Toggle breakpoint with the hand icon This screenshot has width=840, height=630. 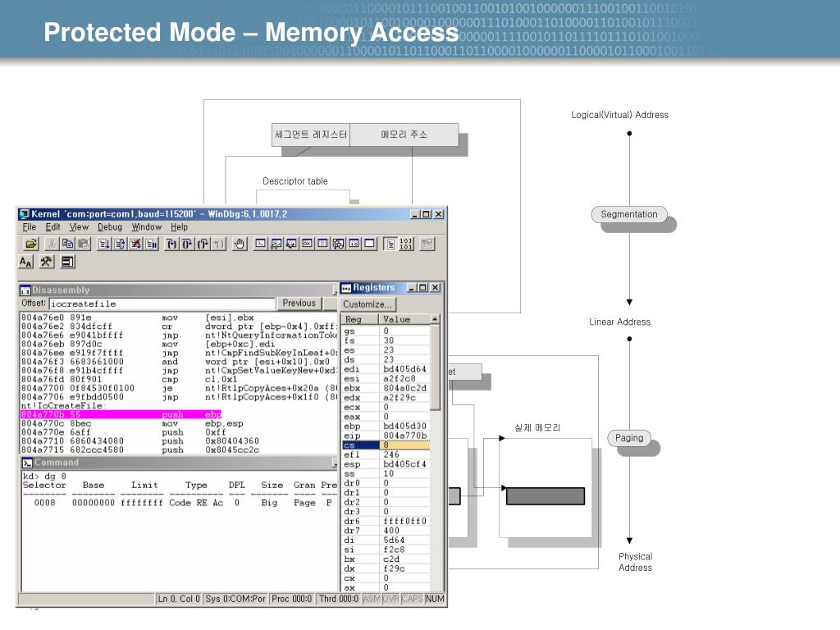(x=239, y=244)
